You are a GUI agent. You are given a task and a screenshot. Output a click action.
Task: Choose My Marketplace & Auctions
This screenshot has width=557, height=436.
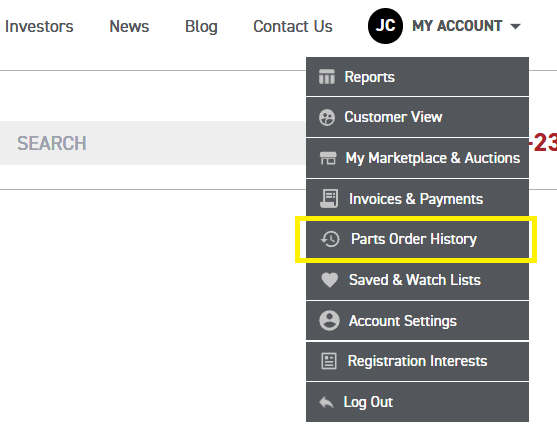click(417, 158)
